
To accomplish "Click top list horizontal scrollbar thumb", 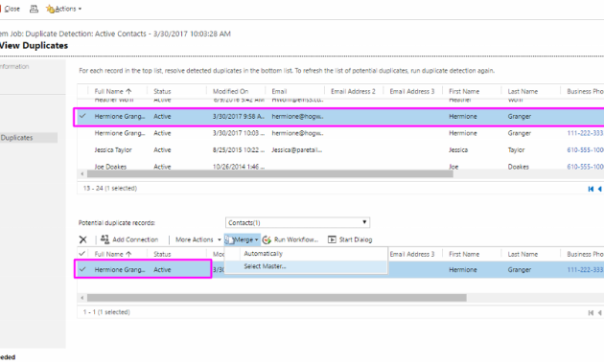I will (x=270, y=174).
